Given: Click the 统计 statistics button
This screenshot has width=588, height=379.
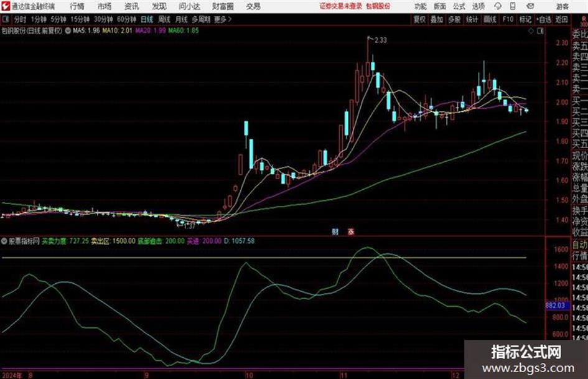Looking at the screenshot, I should [472, 19].
